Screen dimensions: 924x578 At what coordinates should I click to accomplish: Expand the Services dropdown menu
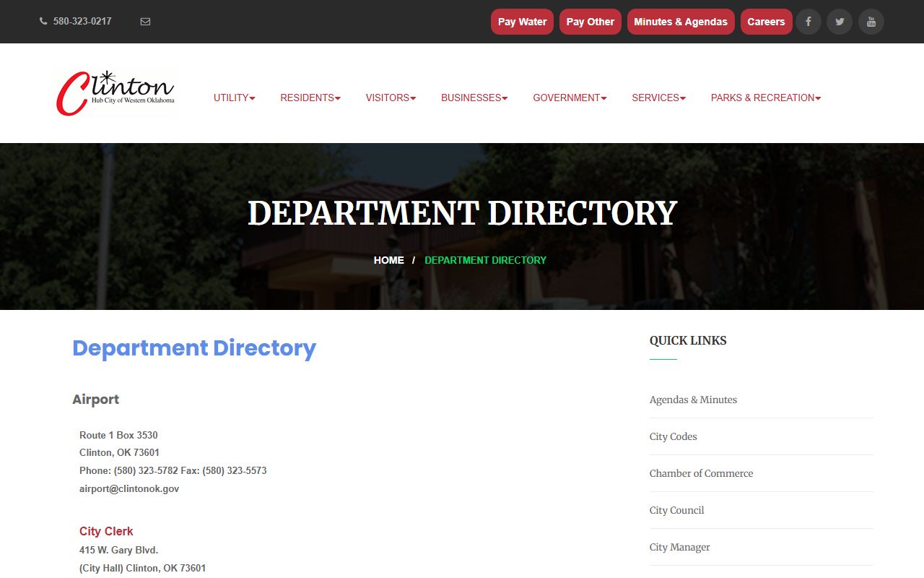(658, 98)
